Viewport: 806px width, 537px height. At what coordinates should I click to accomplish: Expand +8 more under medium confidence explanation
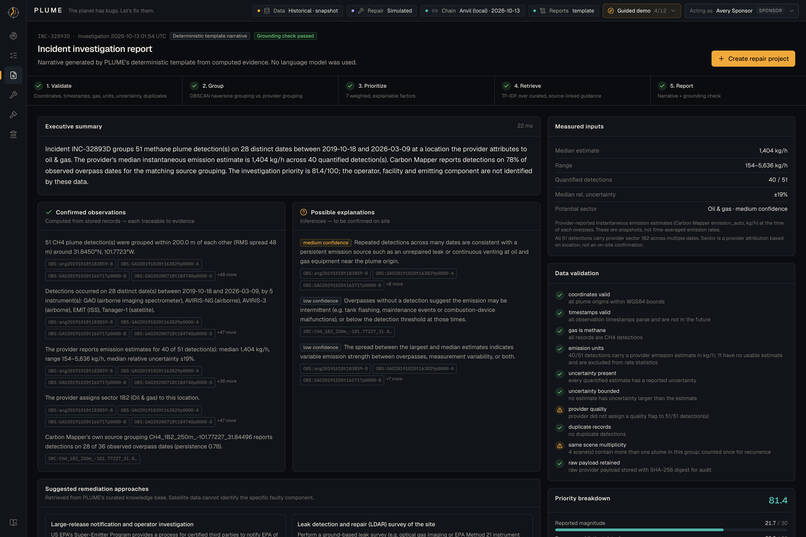394,284
